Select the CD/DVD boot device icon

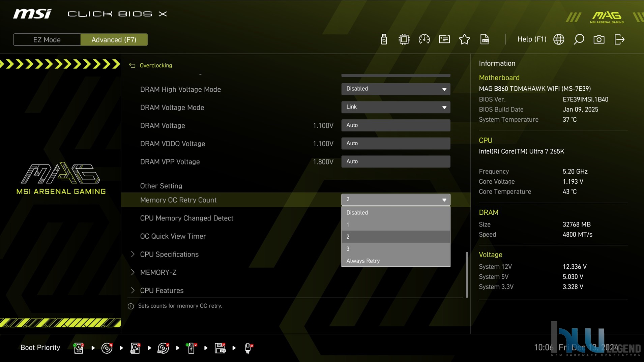click(x=107, y=348)
